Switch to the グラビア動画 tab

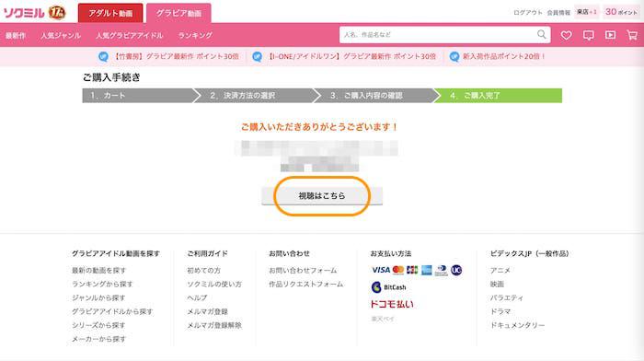tap(178, 13)
